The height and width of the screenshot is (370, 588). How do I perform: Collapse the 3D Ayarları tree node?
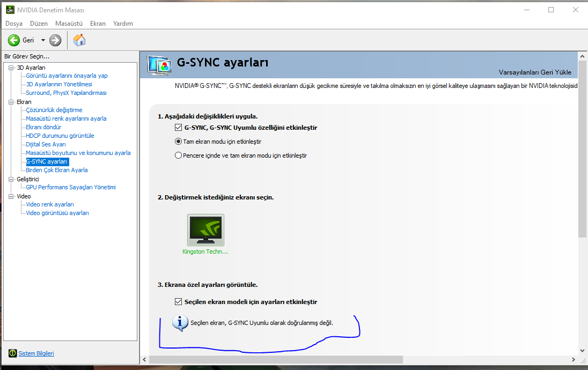tap(11, 68)
